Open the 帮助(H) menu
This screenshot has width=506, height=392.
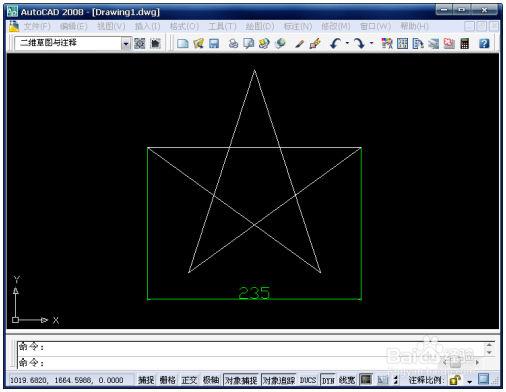point(414,26)
